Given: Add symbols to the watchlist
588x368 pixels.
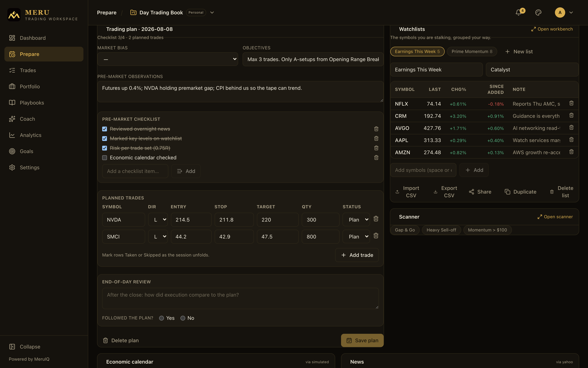Looking at the screenshot, I should point(474,170).
